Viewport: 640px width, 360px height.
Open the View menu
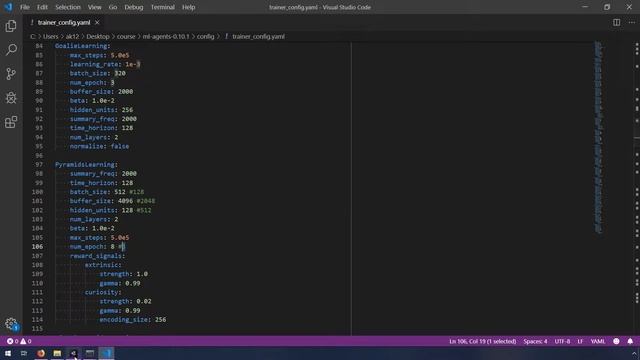pos(94,7)
